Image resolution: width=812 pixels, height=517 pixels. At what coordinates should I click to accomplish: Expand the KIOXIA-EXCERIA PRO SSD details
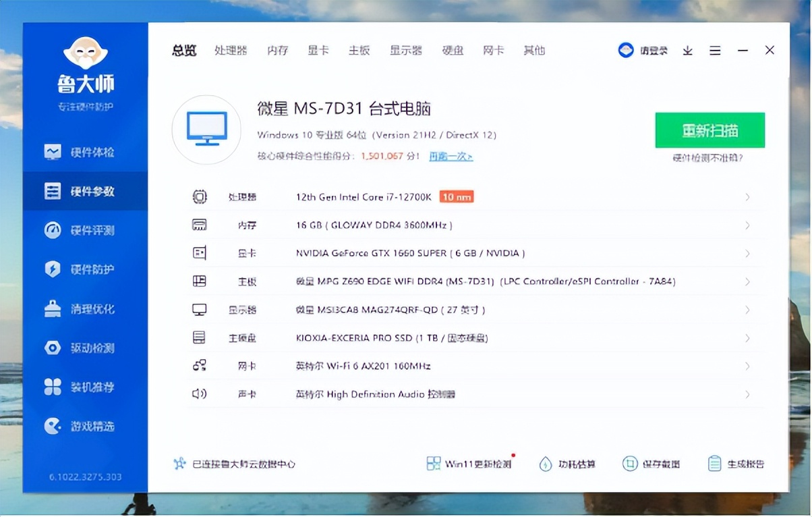coord(472,337)
